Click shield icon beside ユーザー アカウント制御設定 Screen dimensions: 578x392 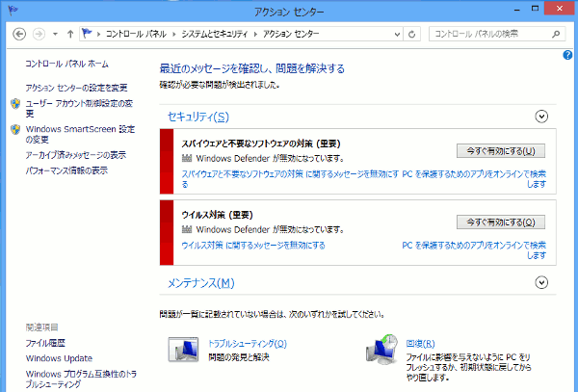(15, 104)
